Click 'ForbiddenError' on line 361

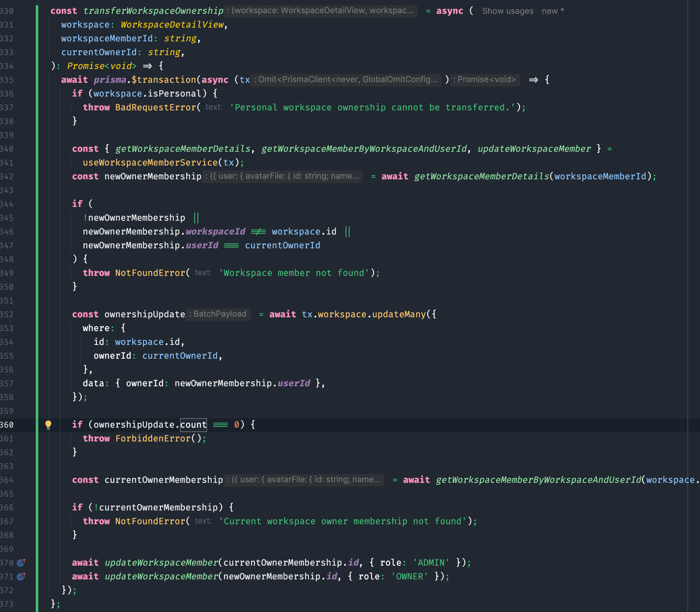153,439
